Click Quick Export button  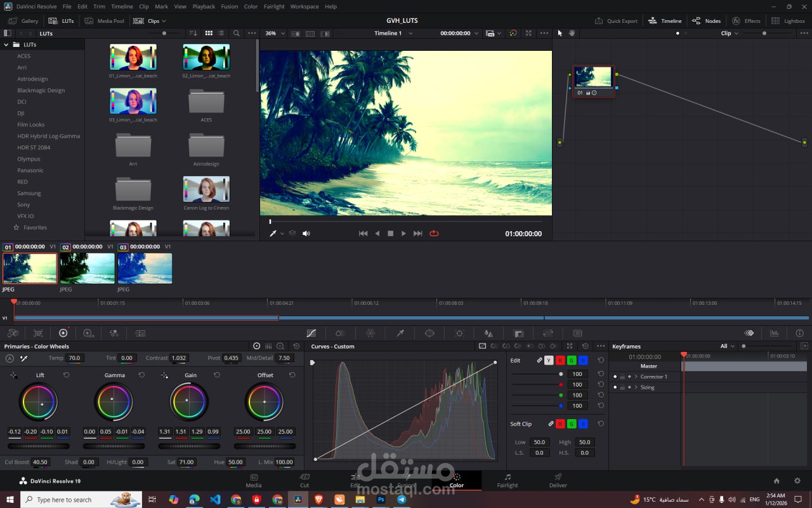tap(616, 21)
